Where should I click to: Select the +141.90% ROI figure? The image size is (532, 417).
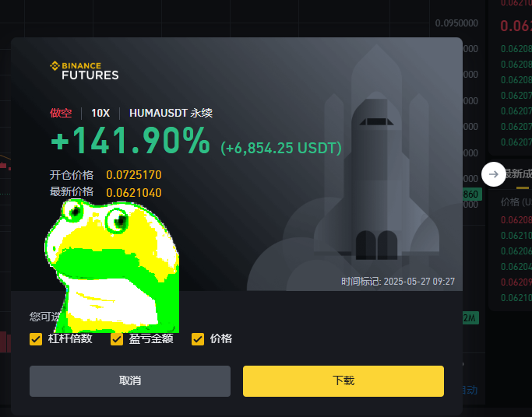click(x=130, y=141)
